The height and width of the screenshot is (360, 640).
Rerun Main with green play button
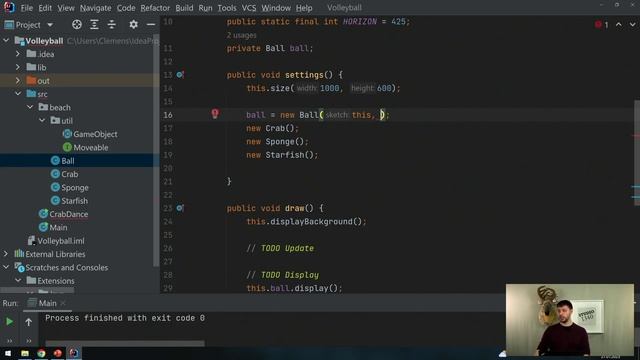(x=9, y=322)
